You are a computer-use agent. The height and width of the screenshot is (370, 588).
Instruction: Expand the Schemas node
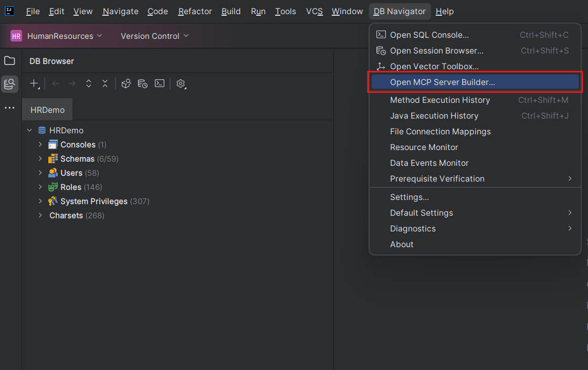pyautogui.click(x=40, y=158)
